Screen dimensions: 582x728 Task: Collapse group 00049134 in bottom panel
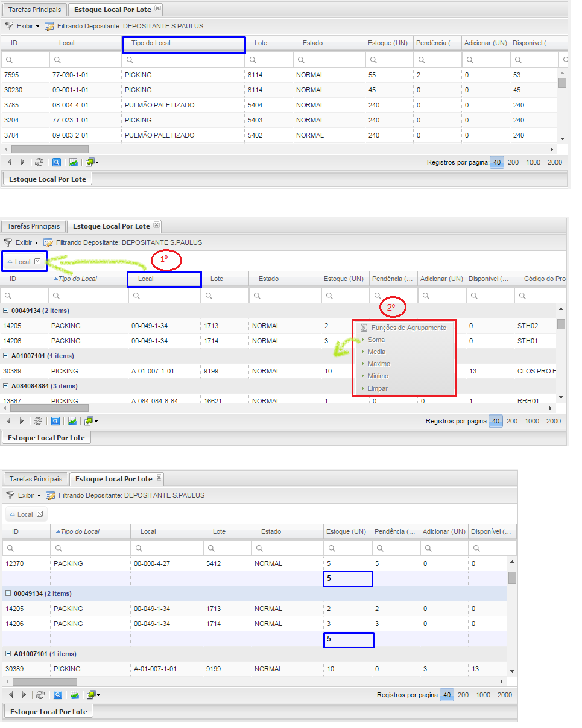[8, 593]
